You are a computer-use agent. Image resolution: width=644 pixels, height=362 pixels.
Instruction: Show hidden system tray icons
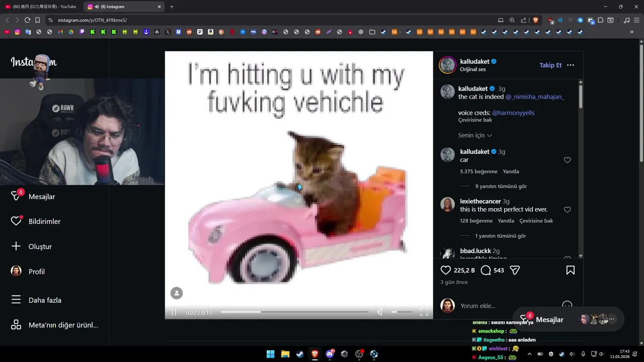(x=529, y=354)
